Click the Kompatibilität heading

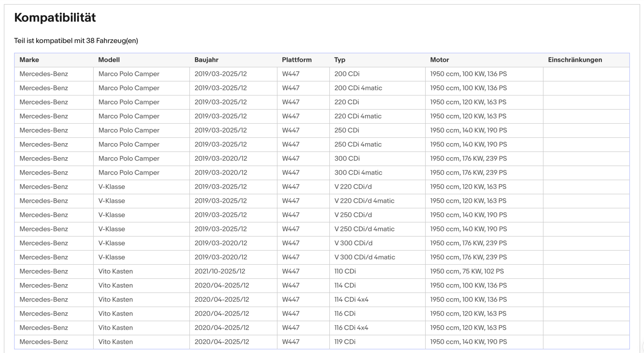click(x=55, y=18)
